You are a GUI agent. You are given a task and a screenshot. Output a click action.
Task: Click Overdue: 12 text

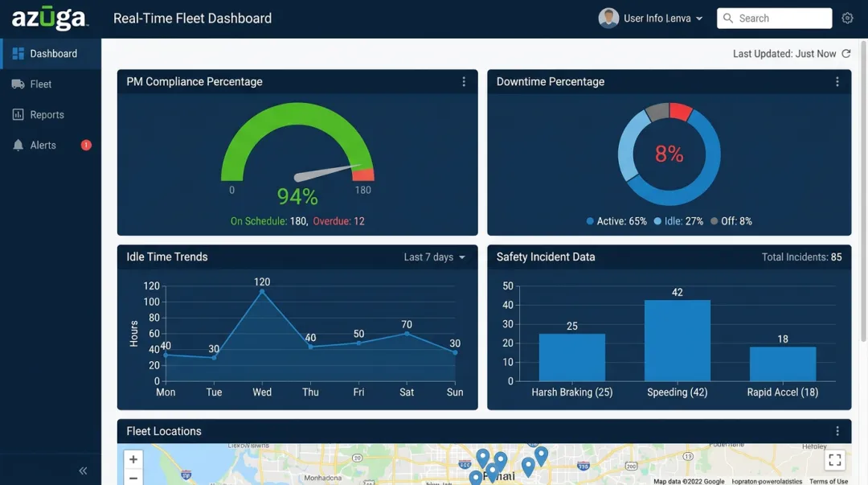[x=339, y=221]
